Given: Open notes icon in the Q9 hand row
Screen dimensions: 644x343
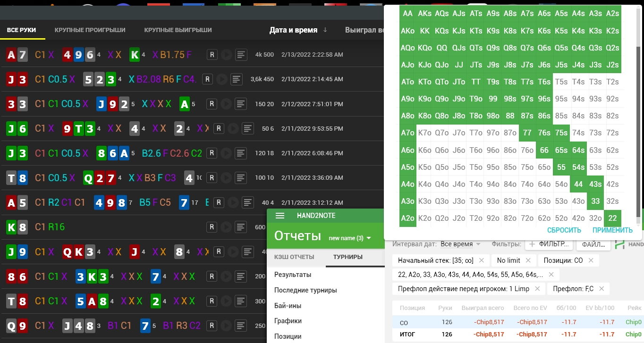Looking at the screenshot, I should pos(241,325).
